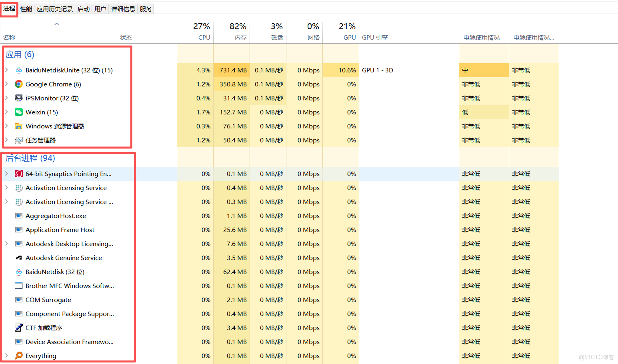Viewport: 618px width, 364px height.
Task: Sort processes by the 内存 column
Action: click(232, 32)
